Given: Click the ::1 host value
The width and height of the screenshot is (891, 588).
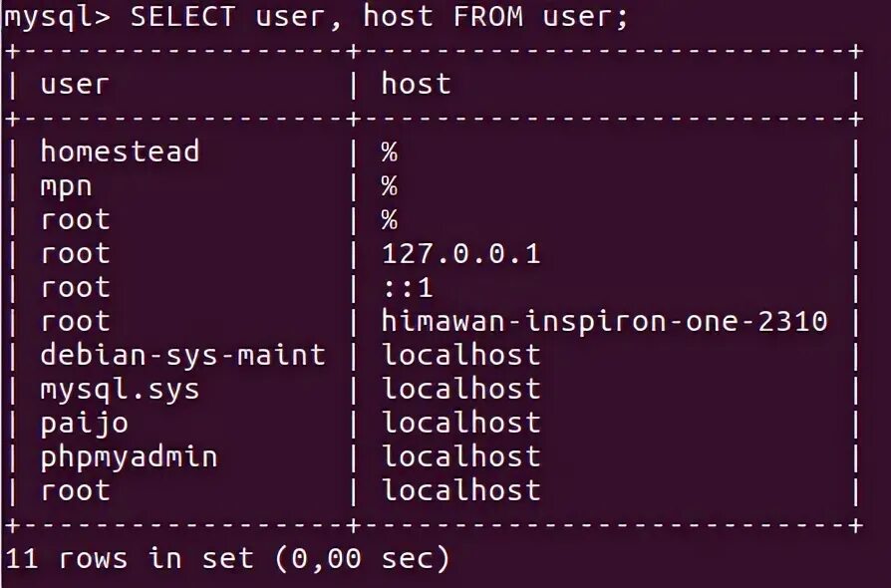Looking at the screenshot, I should point(408,287).
